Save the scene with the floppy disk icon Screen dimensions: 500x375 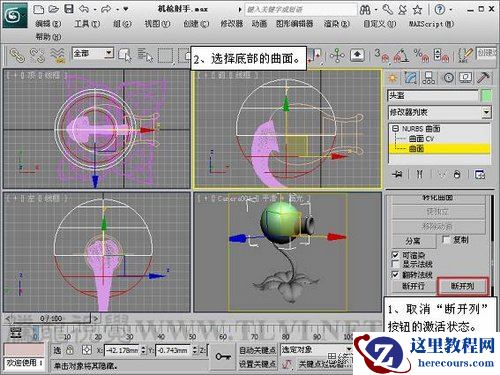[x=69, y=9]
